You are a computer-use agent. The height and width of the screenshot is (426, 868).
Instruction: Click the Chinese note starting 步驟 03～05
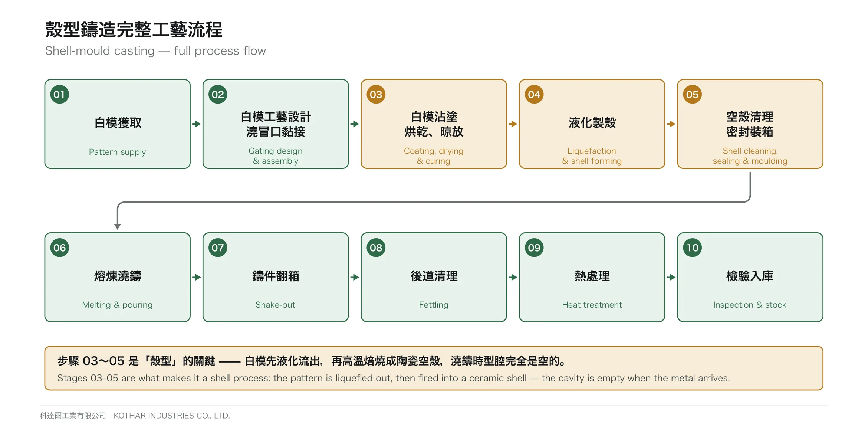pyautogui.click(x=312, y=361)
